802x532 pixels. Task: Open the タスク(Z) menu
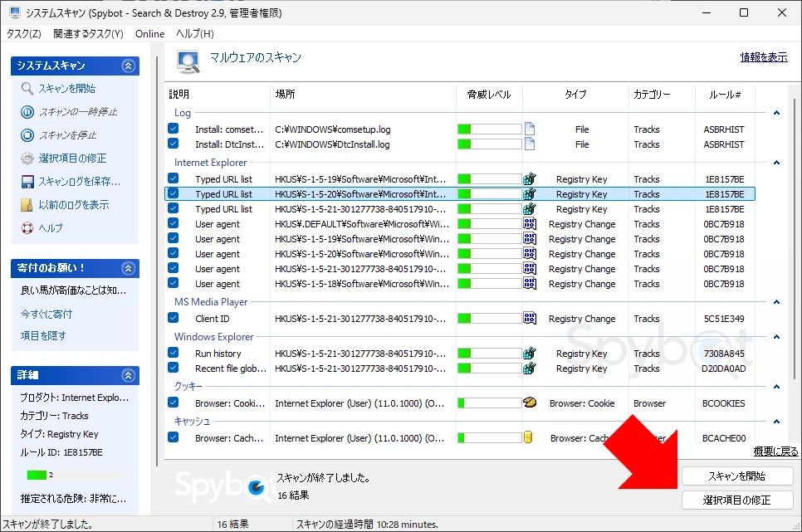click(x=23, y=34)
